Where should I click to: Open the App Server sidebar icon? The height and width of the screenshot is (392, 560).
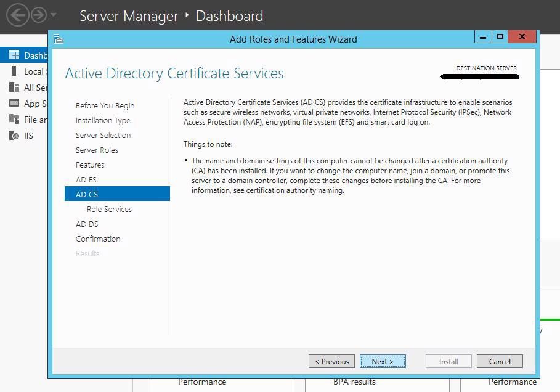13,103
